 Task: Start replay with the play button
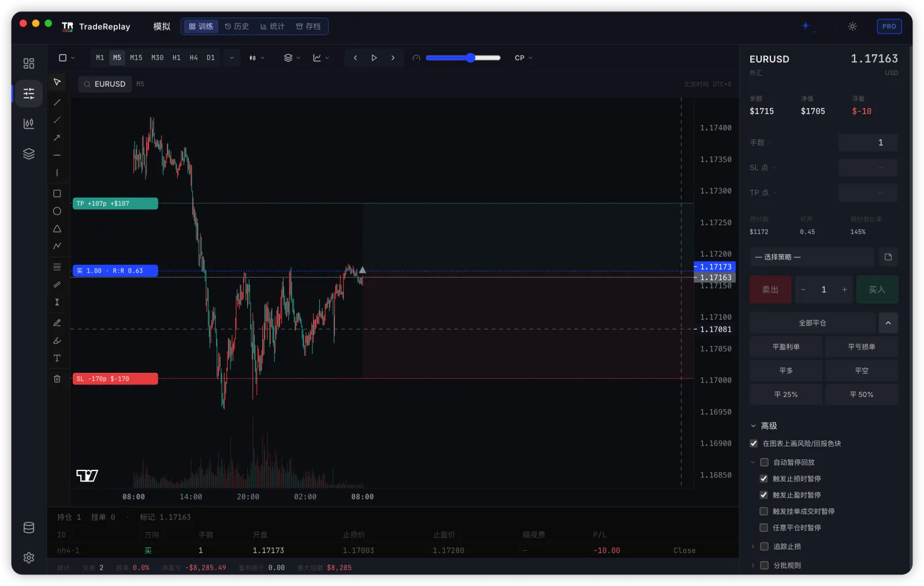pyautogui.click(x=374, y=58)
